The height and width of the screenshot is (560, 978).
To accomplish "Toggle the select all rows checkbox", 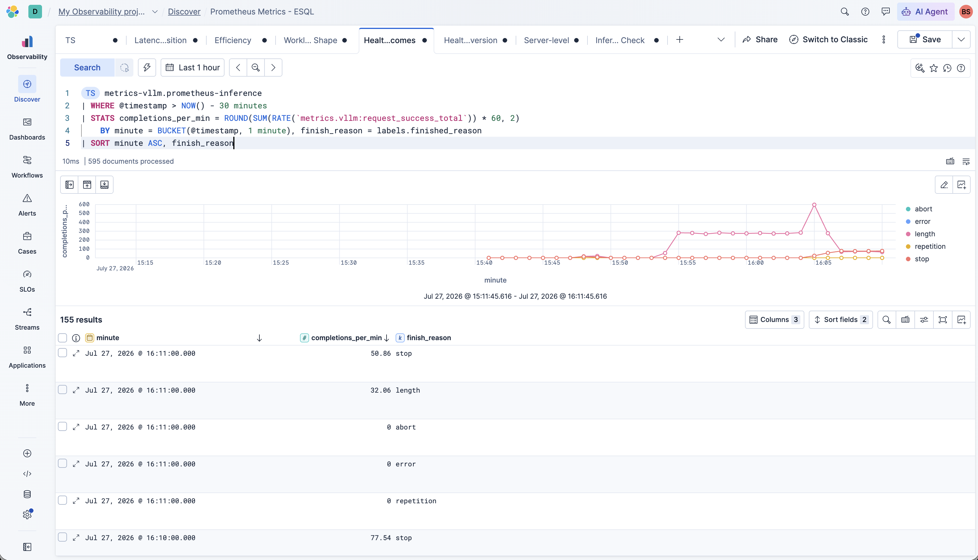I will click(62, 338).
